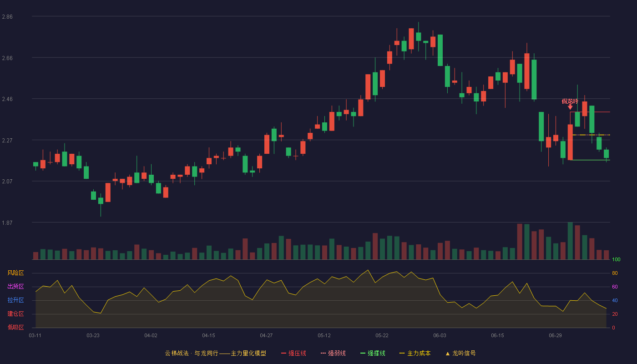Toggle the 龙吟信号 legend entry
The width and height of the screenshot is (637, 364).
tap(460, 353)
